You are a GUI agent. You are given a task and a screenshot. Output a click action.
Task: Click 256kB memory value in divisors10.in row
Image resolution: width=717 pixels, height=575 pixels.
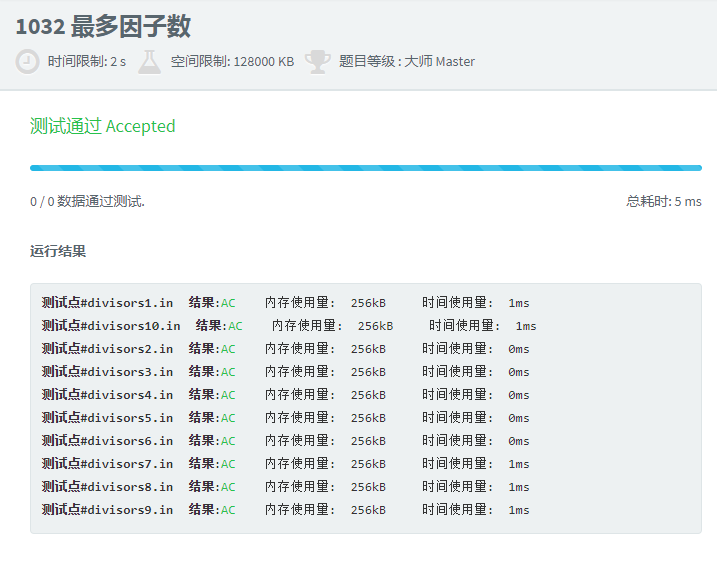(375, 326)
